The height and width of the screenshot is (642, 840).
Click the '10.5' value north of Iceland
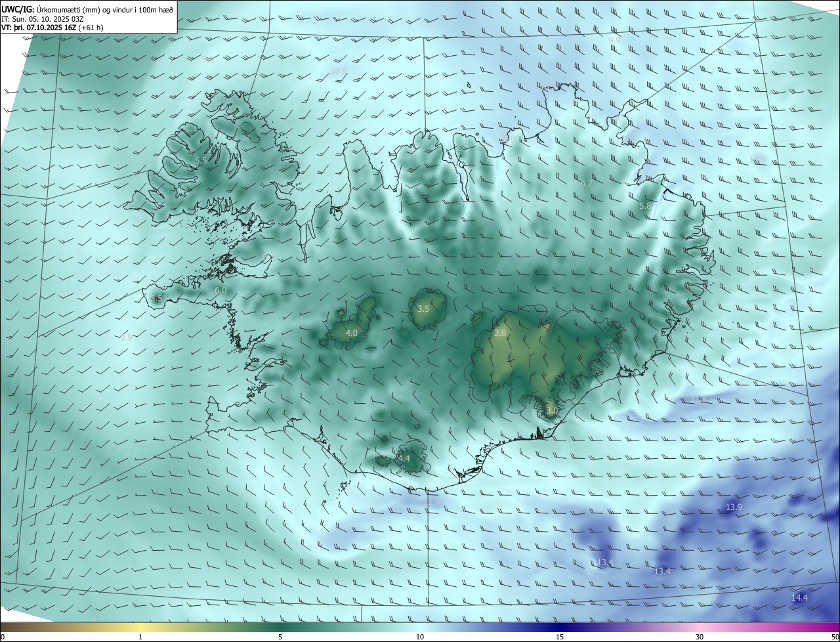[339, 71]
